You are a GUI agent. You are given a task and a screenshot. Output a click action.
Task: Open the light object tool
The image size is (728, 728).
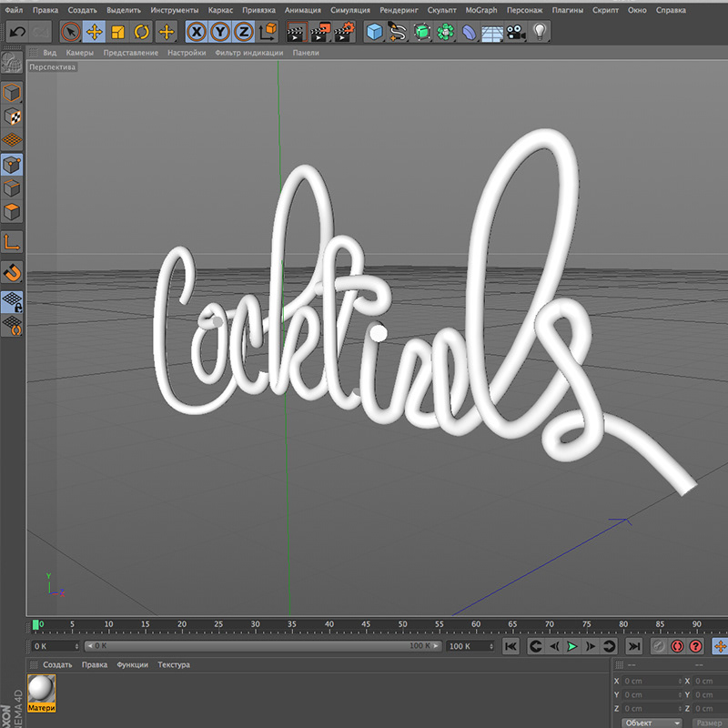[541, 33]
